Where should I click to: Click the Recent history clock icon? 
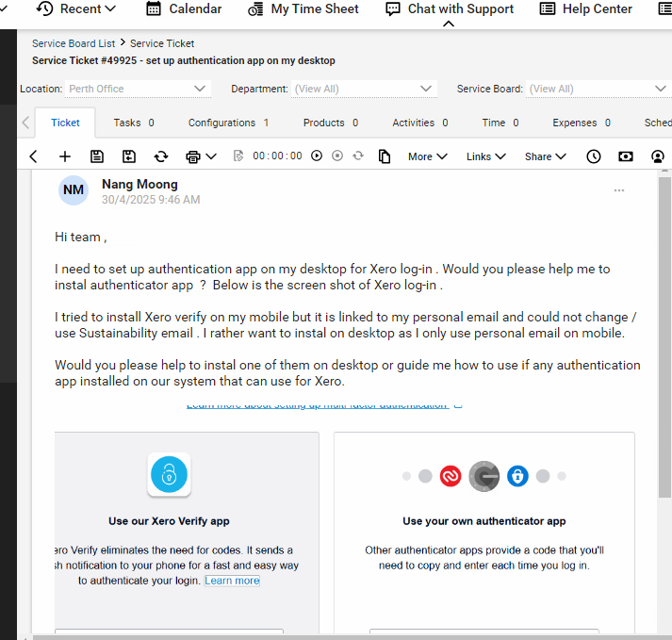[x=44, y=8]
